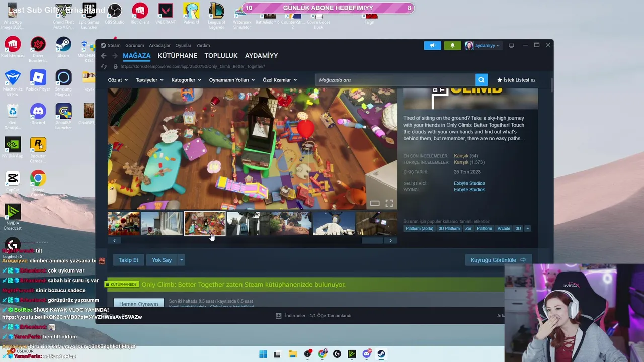
Task: Open File Explorer from the taskbar
Action: click(292, 354)
